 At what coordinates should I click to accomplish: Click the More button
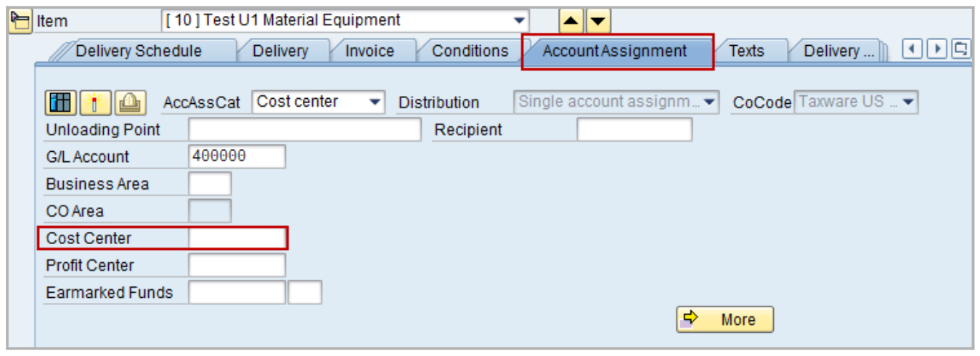point(724,320)
